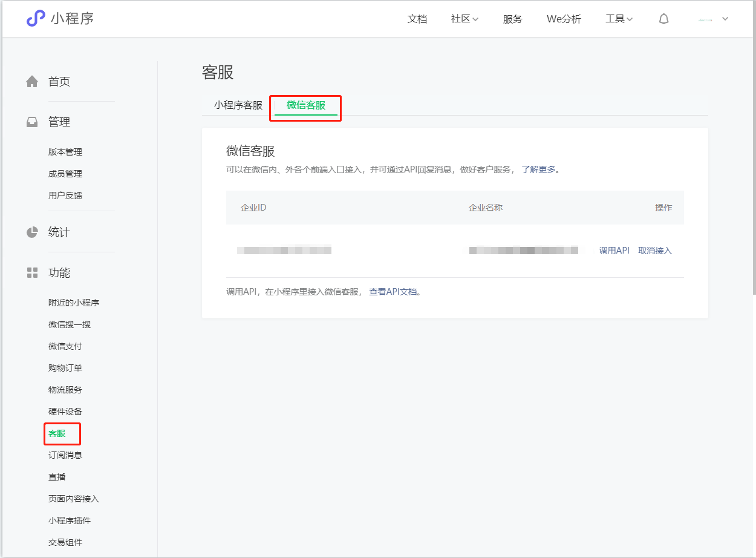Go to 首页 in the sidebar
The width and height of the screenshot is (756, 558).
click(59, 82)
